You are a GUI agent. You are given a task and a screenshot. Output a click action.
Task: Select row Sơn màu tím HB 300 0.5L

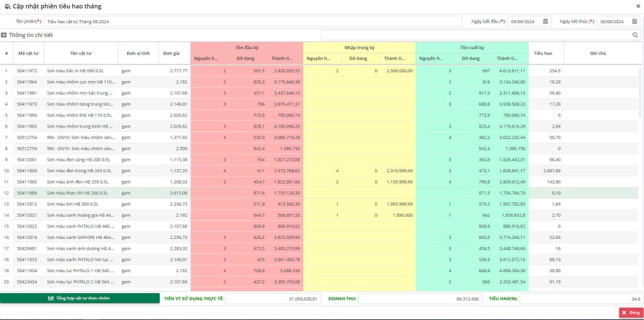click(320, 204)
